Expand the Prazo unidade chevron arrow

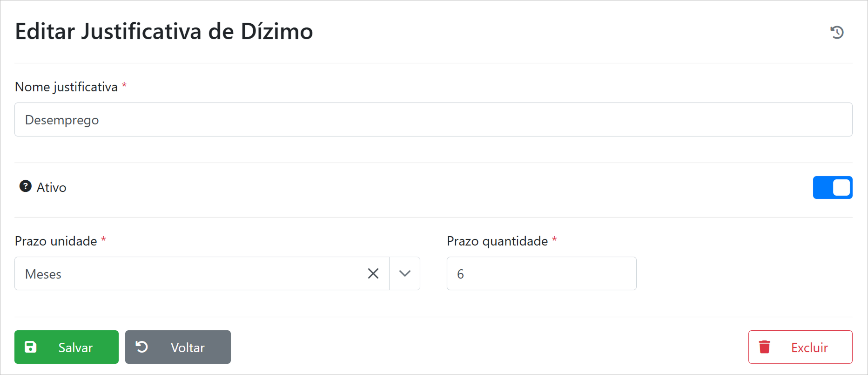click(404, 273)
